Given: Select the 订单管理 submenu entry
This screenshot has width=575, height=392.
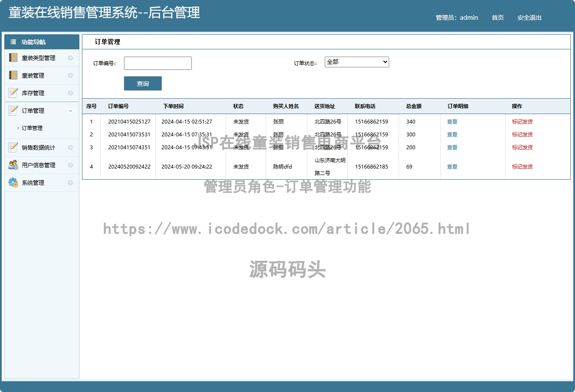Looking at the screenshot, I should click(32, 128).
